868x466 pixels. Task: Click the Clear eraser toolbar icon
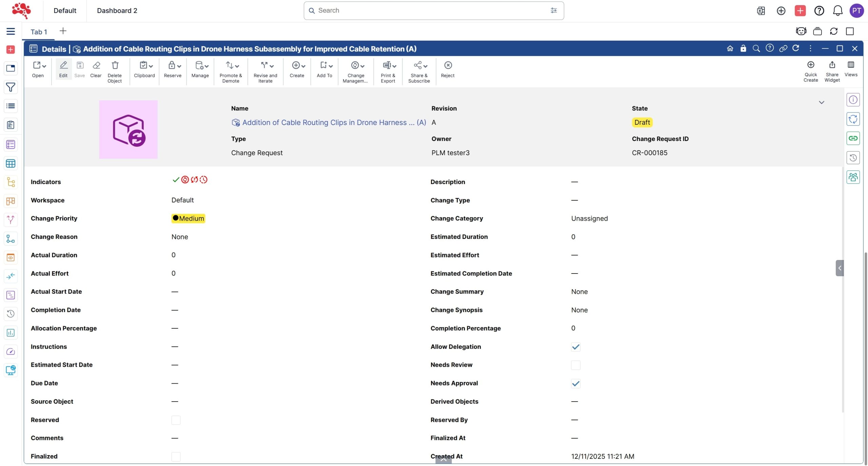click(96, 65)
